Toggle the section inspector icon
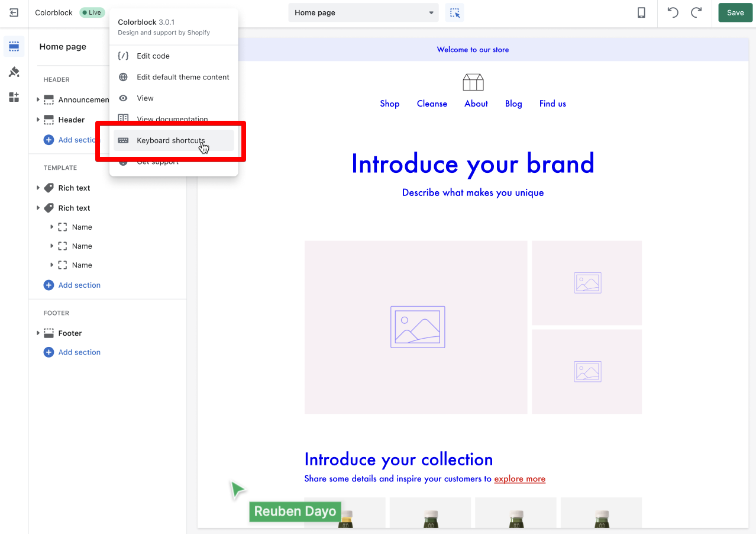This screenshot has height=534, width=756. click(454, 12)
